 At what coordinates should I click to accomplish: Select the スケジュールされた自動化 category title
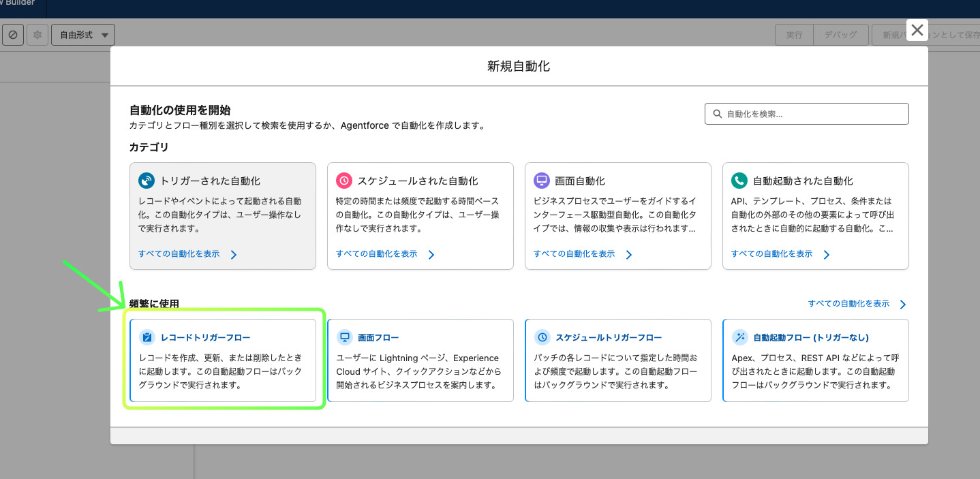[x=418, y=181]
